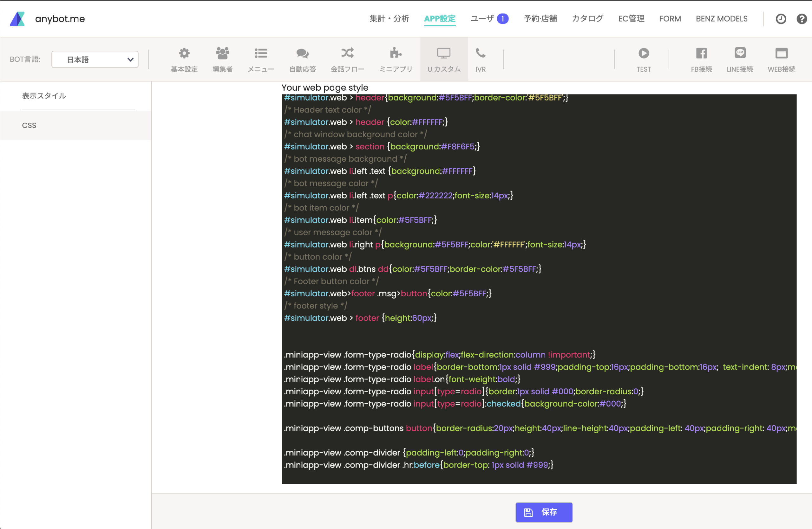Open the 基本設定 gear icon
Image resolution: width=812 pixels, height=529 pixels.
[184, 53]
